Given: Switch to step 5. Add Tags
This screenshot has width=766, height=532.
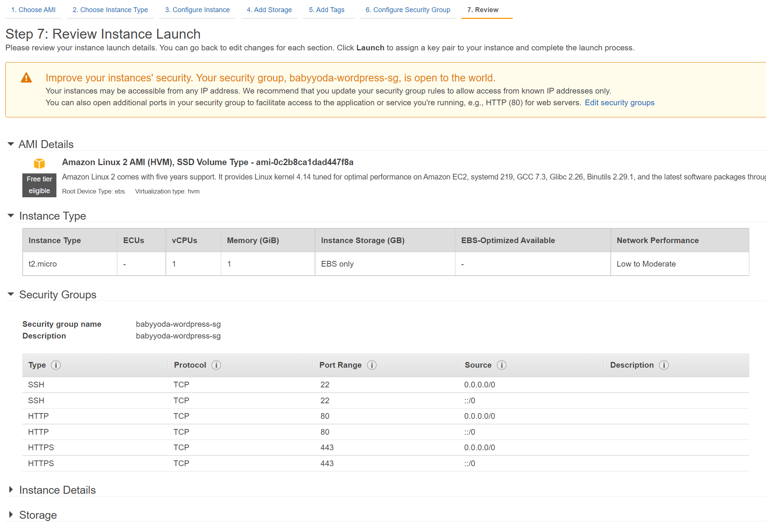Looking at the screenshot, I should tap(327, 10).
